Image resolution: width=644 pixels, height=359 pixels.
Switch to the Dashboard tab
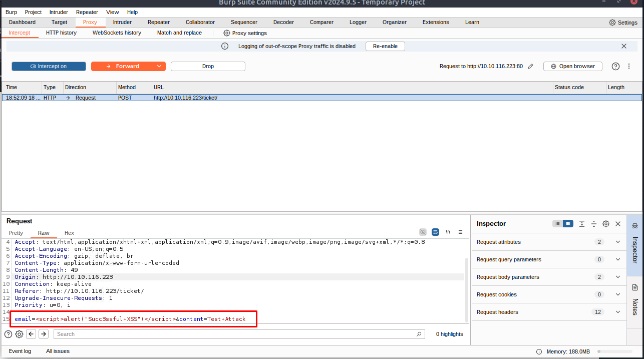[x=23, y=23]
